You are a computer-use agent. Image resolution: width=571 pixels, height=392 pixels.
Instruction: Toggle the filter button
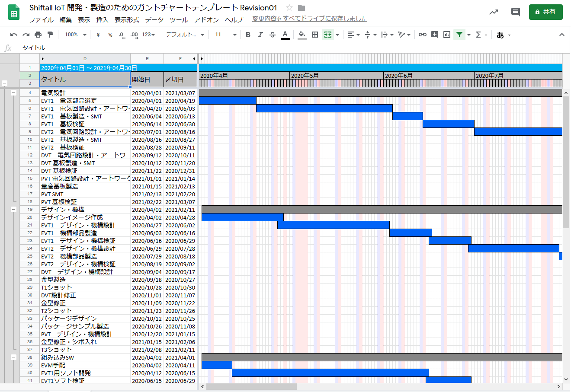(x=459, y=35)
